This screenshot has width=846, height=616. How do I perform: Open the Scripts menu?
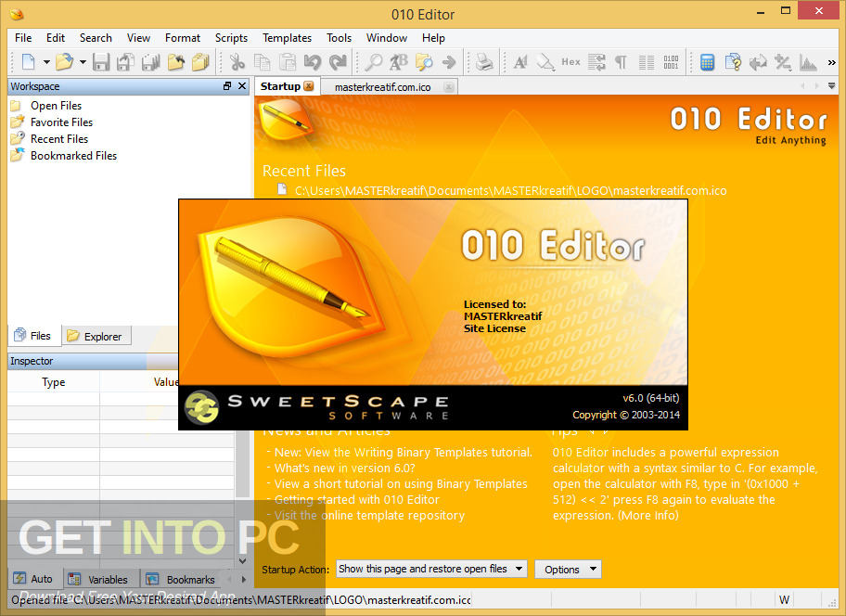point(231,38)
